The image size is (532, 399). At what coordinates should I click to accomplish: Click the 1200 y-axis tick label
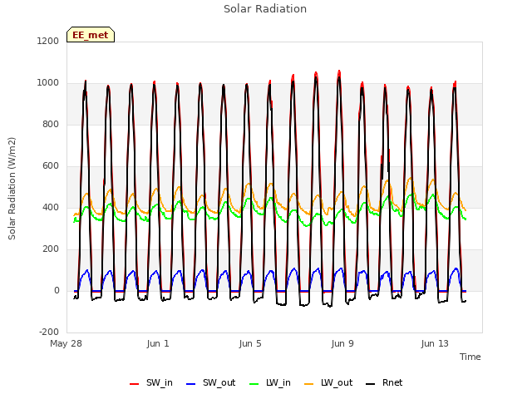pyautogui.click(x=48, y=41)
